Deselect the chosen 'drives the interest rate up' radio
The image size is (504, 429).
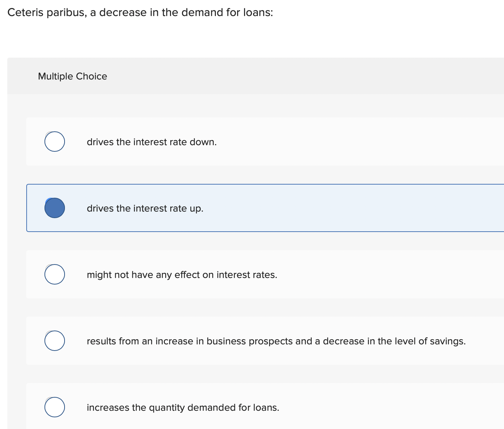[x=54, y=208]
